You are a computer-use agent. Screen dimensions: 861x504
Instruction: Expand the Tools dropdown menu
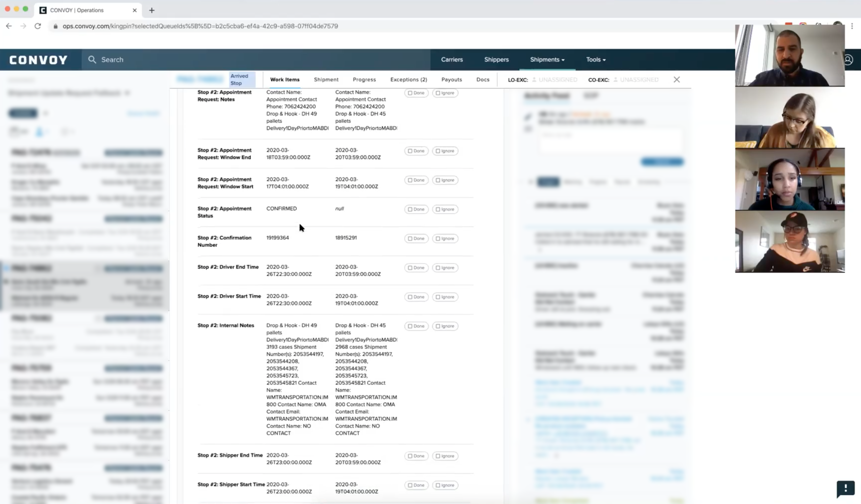[x=595, y=60]
